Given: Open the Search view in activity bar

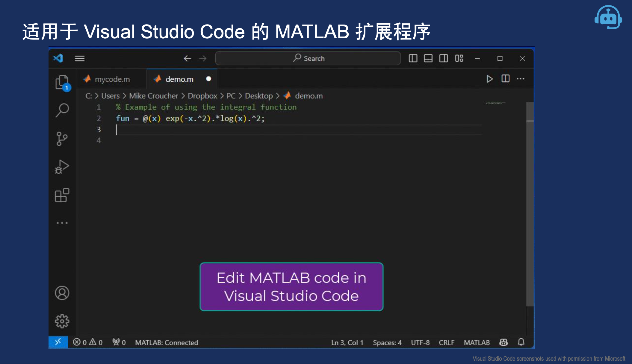Looking at the screenshot, I should point(62,110).
